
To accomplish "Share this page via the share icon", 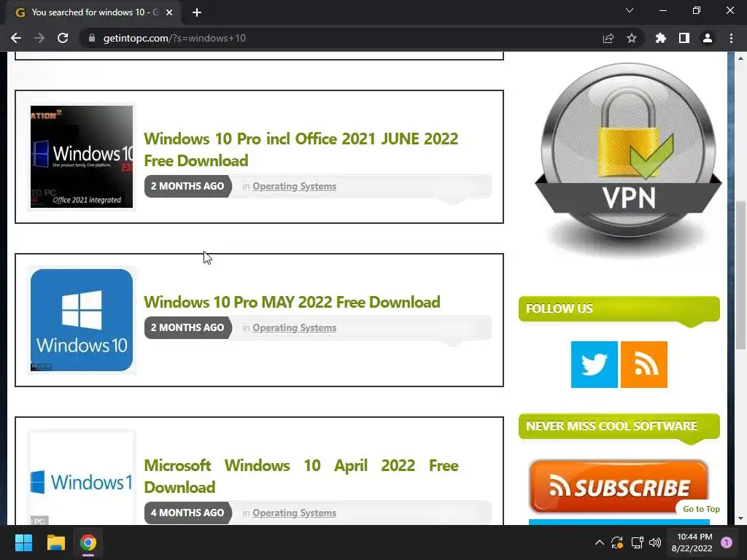I will point(608,38).
